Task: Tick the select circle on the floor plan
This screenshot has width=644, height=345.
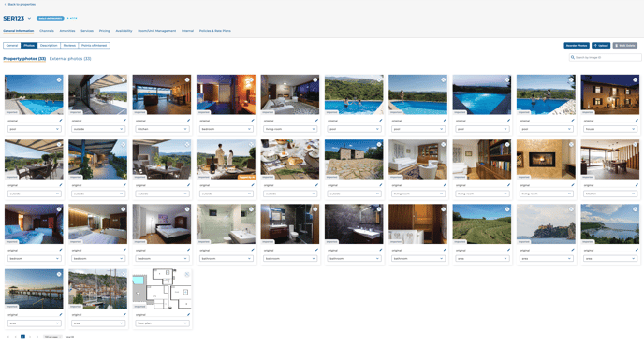Action: point(187,274)
